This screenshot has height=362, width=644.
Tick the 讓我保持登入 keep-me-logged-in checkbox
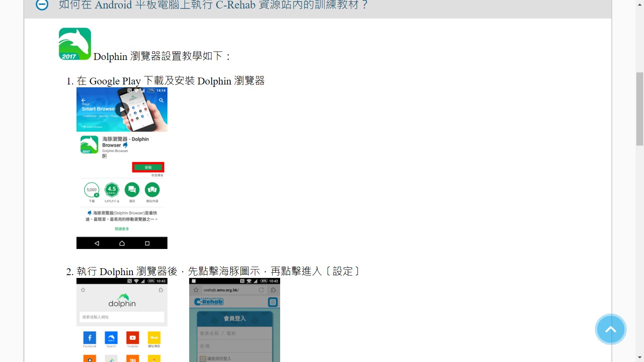203,358
